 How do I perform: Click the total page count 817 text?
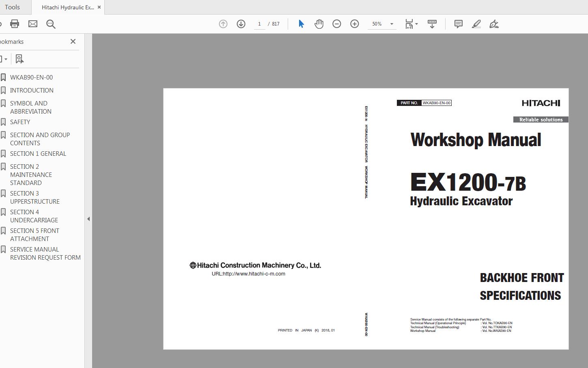click(x=276, y=24)
